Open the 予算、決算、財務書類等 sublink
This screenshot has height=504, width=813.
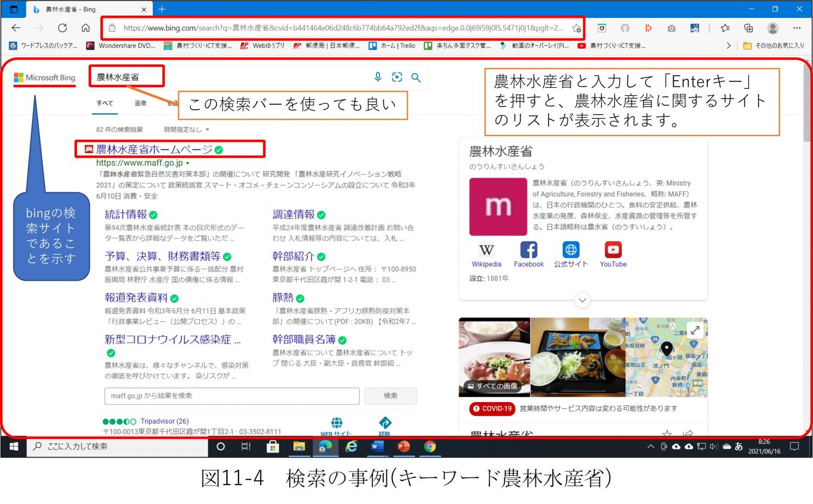click(x=163, y=256)
